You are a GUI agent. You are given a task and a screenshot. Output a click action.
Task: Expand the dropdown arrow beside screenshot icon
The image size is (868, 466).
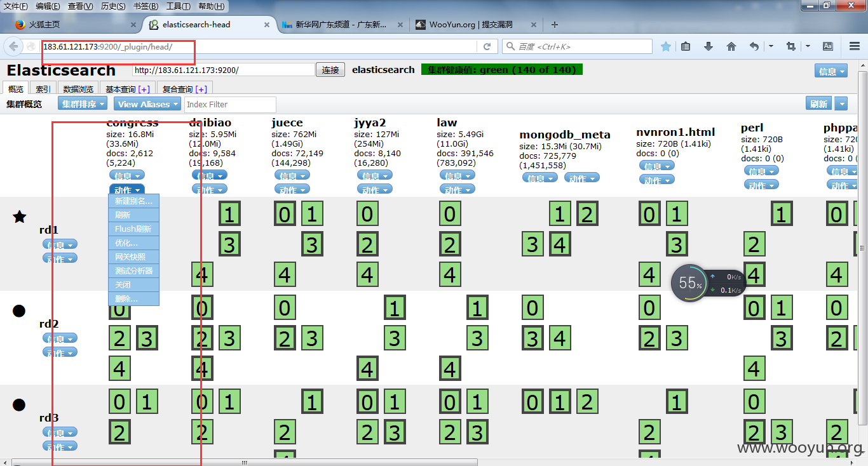tap(808, 46)
